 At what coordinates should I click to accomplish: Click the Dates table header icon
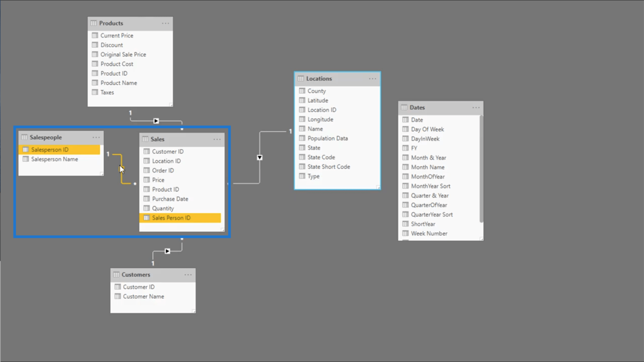click(404, 108)
